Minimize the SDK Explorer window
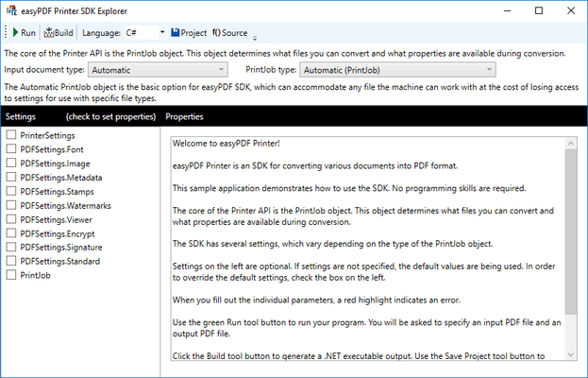This screenshot has width=588, height=378. point(508,10)
